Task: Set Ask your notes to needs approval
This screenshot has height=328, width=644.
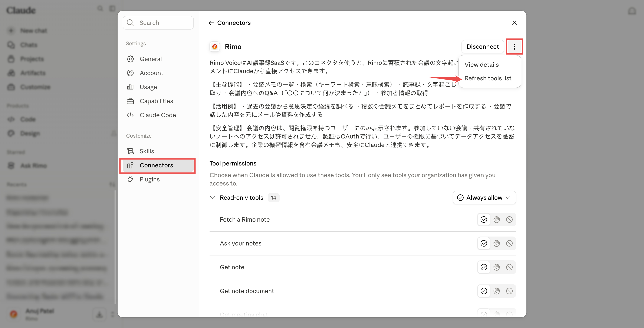Action: coord(496,243)
